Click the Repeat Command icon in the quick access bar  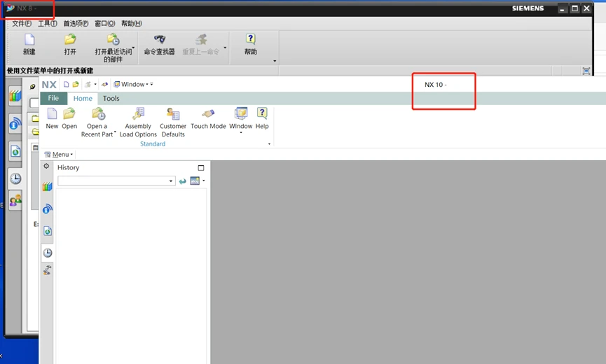(88, 84)
